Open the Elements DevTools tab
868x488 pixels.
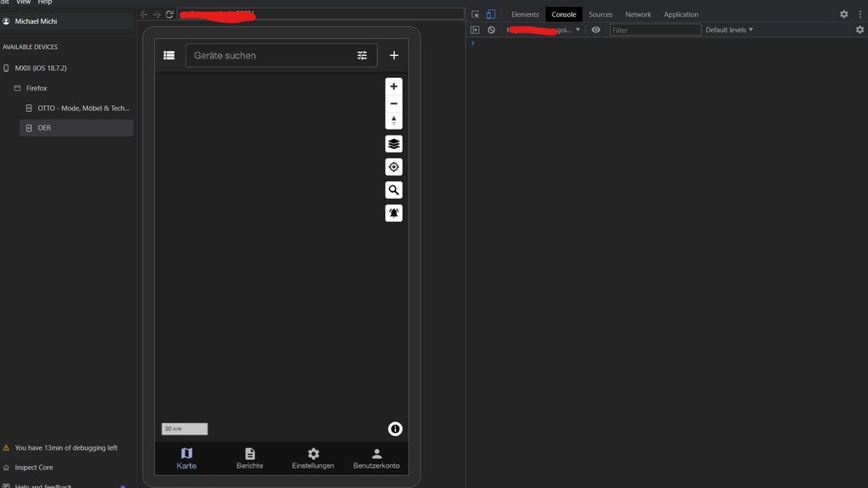click(525, 14)
